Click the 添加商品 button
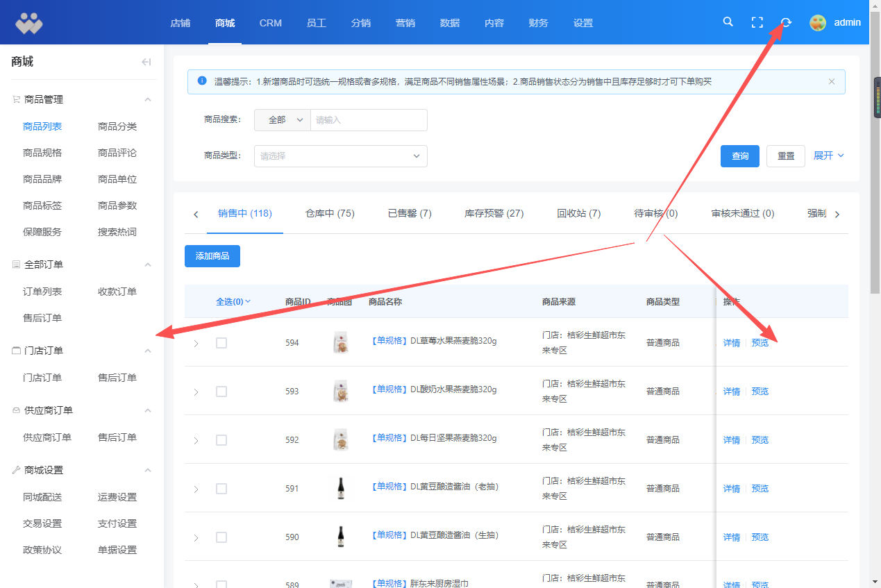This screenshot has height=588, width=881. tap(212, 256)
